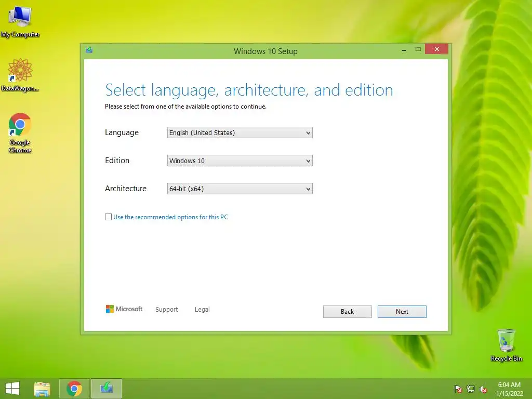Click the Next button

tap(402, 312)
